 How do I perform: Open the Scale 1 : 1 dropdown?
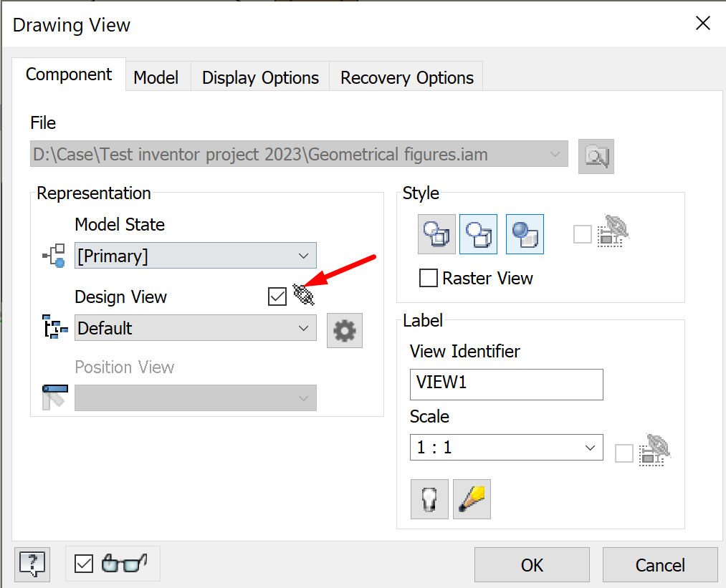(x=506, y=448)
